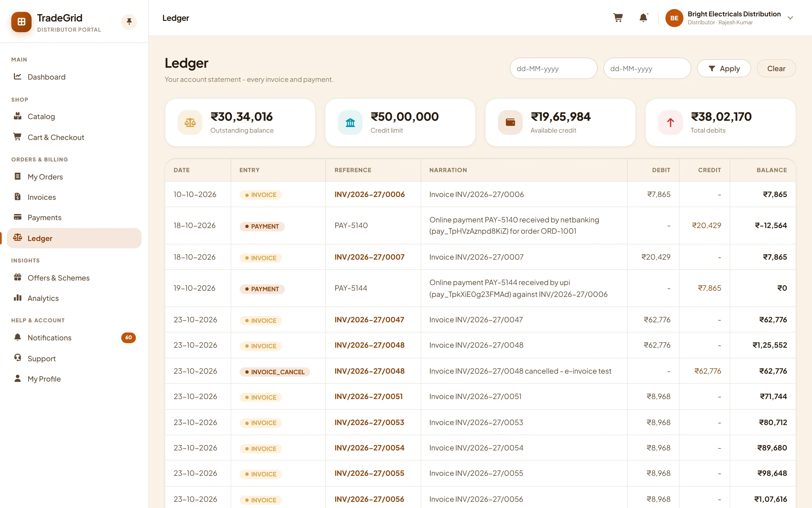
Task: Open Catalog from the sidebar
Action: pos(74,117)
